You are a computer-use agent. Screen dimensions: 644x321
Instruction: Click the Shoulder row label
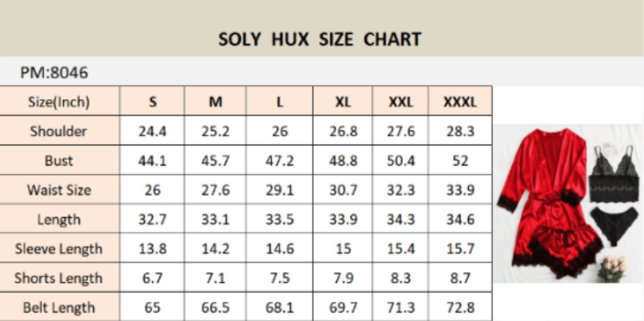click(60, 130)
